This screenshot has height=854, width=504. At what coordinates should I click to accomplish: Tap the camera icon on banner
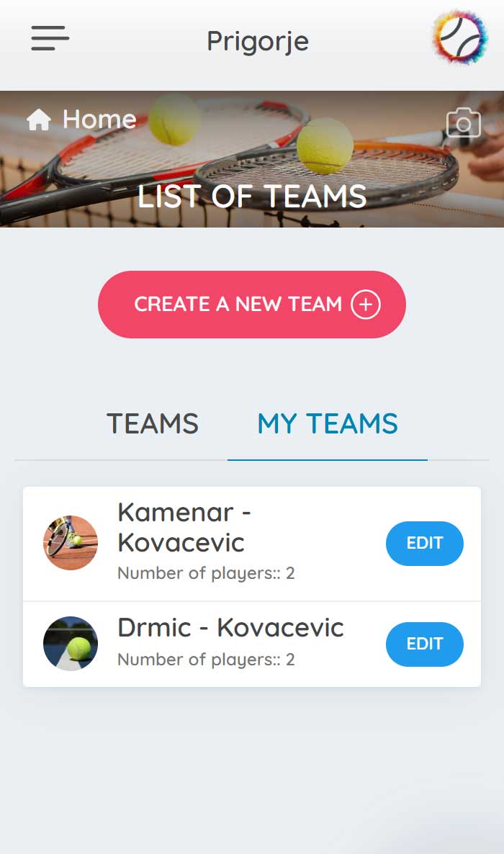point(464,122)
